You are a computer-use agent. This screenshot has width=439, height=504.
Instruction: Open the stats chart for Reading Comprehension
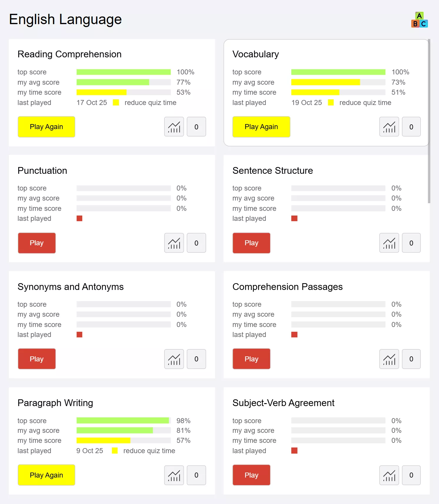tap(174, 127)
